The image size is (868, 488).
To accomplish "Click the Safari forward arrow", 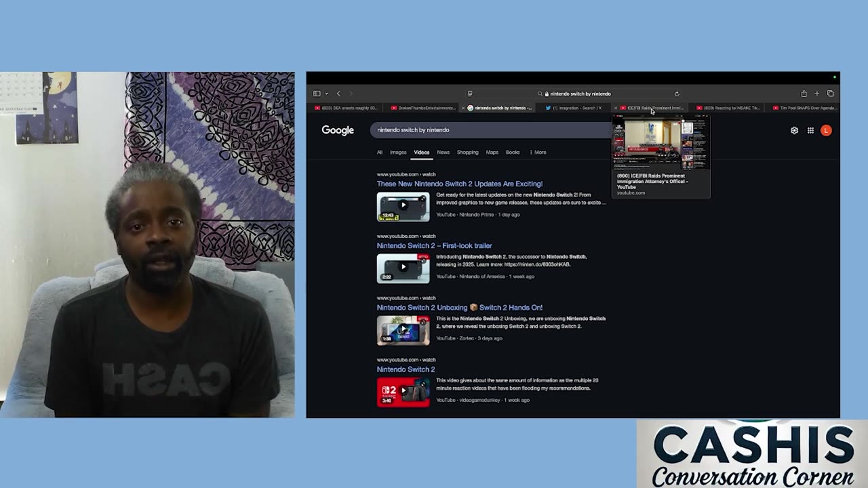I will click(351, 94).
